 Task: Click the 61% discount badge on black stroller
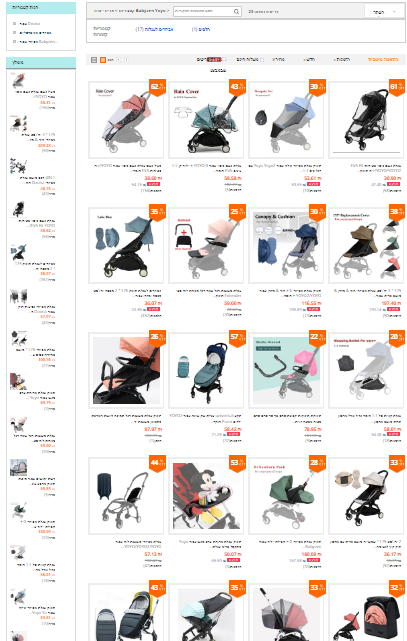click(x=397, y=87)
